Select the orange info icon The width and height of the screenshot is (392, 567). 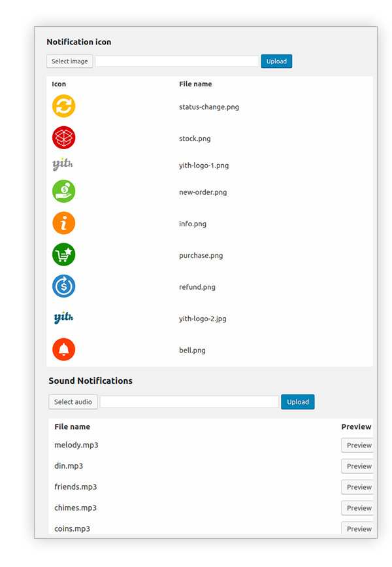click(63, 223)
